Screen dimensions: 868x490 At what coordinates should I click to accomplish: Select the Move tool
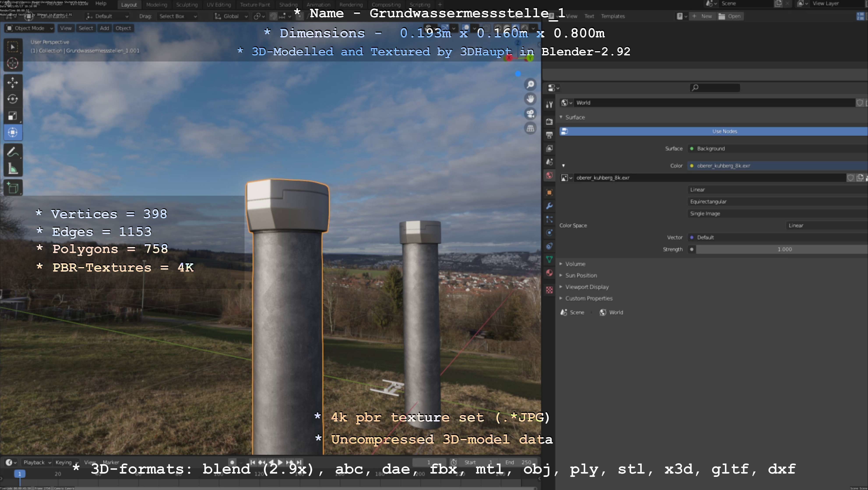tap(13, 83)
